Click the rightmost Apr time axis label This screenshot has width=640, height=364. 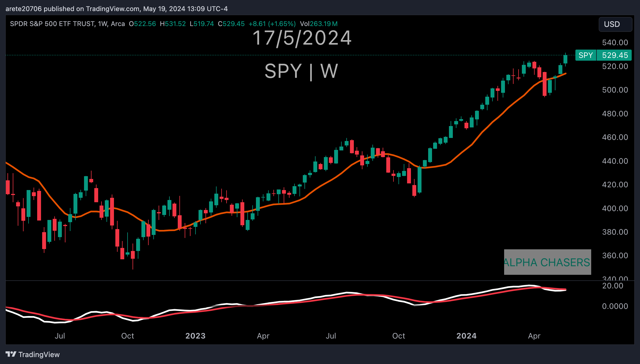click(534, 336)
